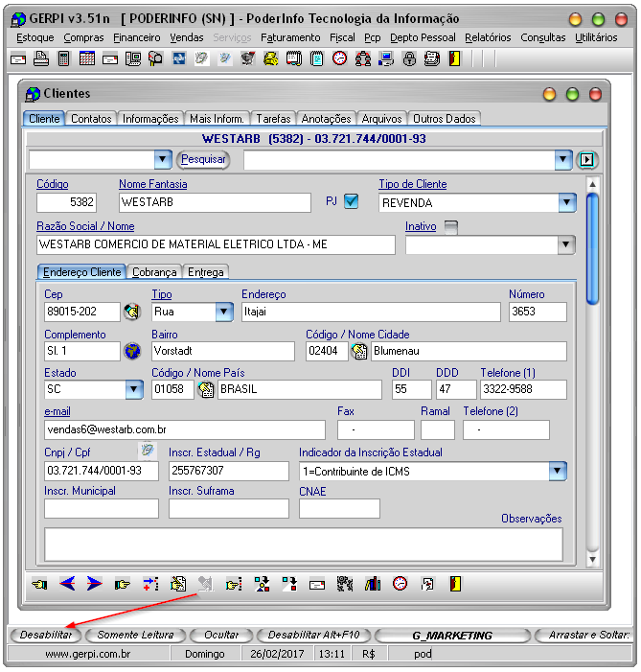Screen dimensions: 641x672
Task: Click the clock icon in the main toolbar
Action: pyautogui.click(x=340, y=58)
